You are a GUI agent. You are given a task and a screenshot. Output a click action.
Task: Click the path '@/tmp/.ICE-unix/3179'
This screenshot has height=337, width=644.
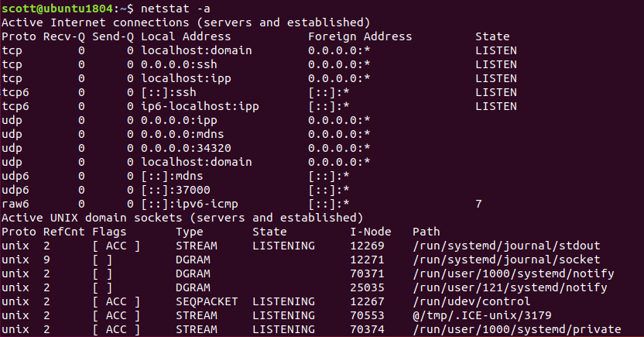tap(482, 315)
